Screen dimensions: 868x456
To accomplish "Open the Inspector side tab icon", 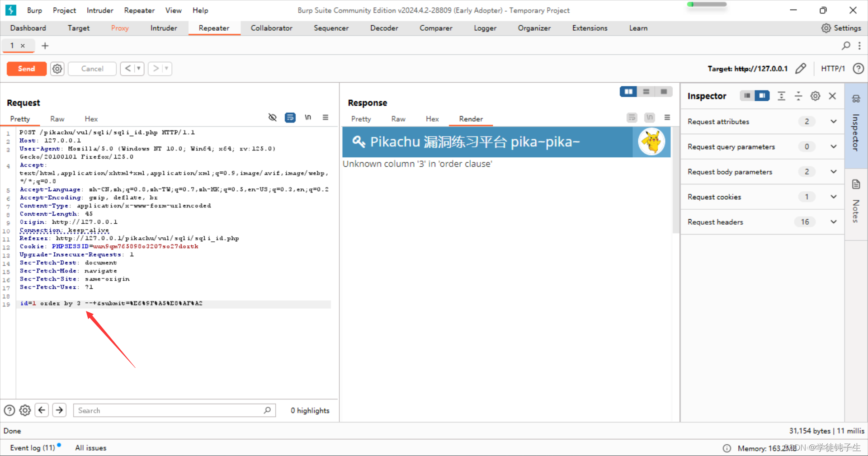I will point(856,99).
